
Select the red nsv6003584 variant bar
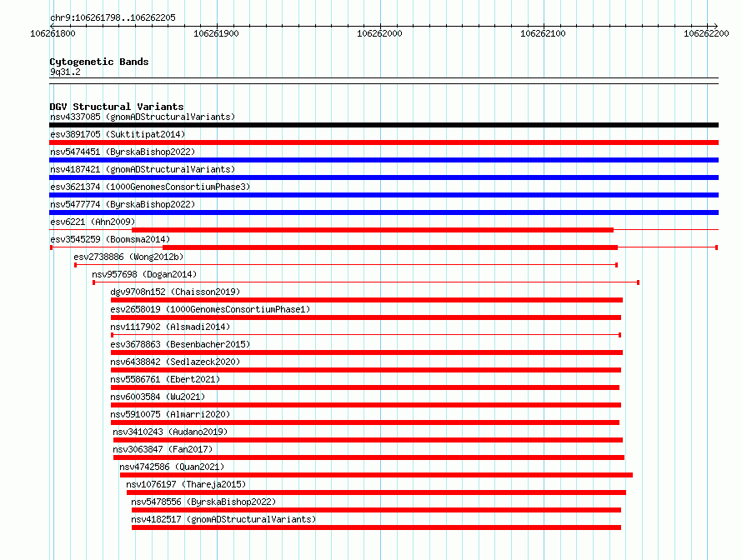coord(366,405)
